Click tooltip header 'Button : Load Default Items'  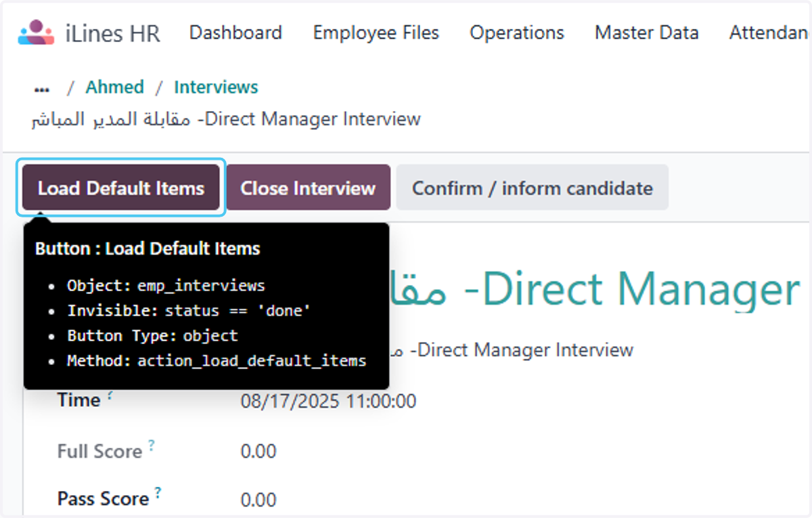148,249
